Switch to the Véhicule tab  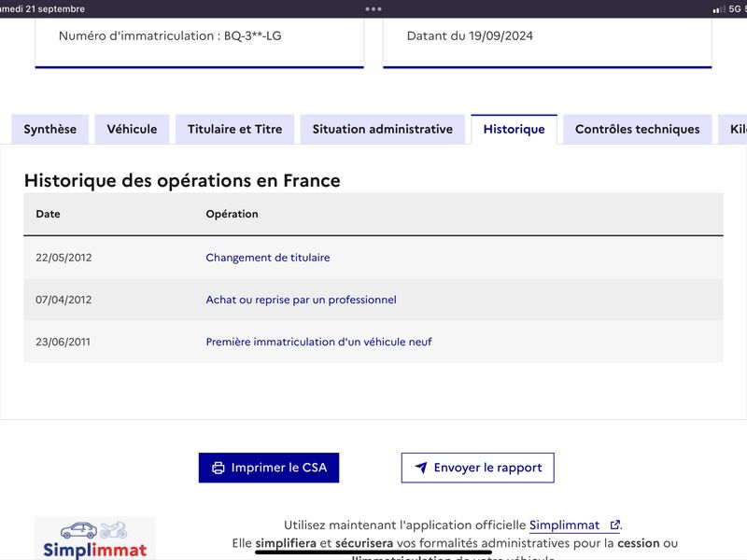pos(132,129)
